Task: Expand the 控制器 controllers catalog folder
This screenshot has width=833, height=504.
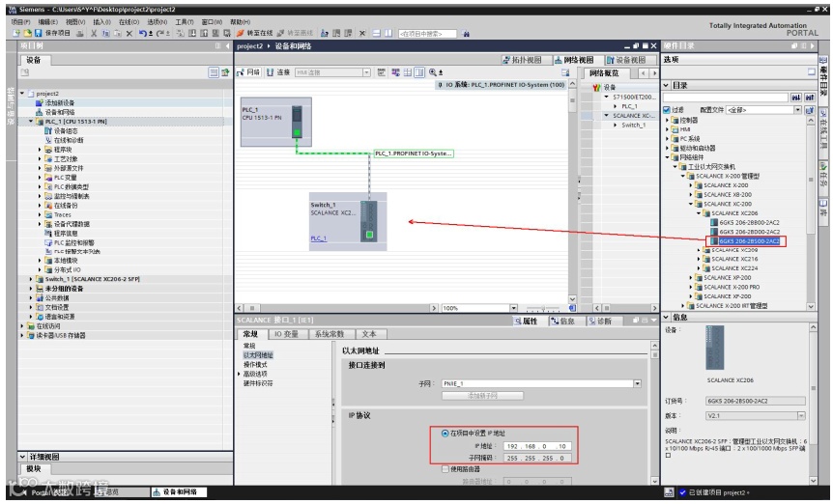Action: (x=669, y=121)
